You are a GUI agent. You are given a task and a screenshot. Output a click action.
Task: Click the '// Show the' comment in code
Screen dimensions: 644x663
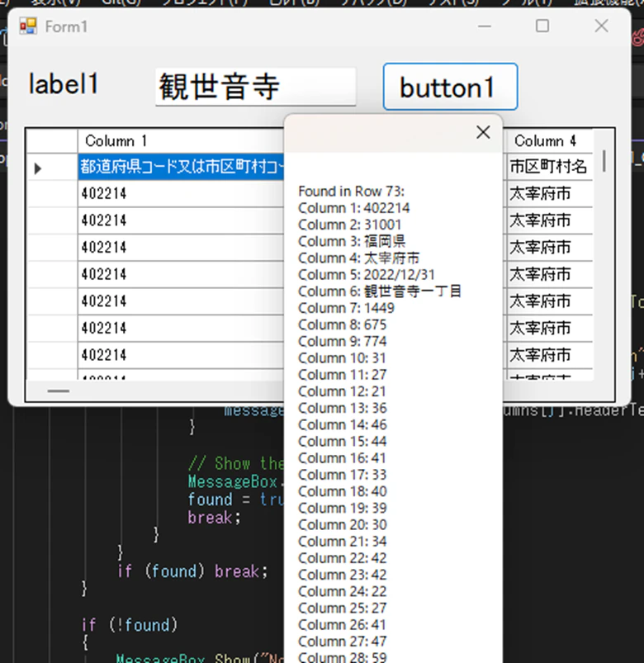[x=235, y=463]
